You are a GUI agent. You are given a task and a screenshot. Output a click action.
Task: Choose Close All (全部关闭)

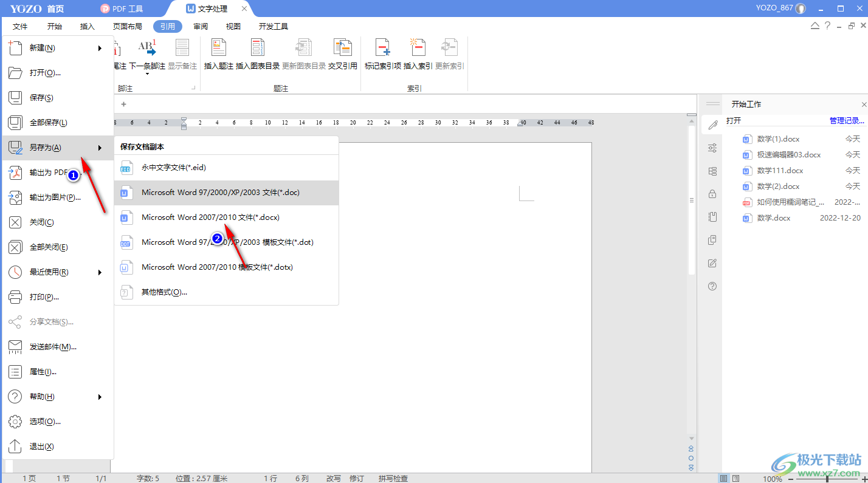(58, 247)
